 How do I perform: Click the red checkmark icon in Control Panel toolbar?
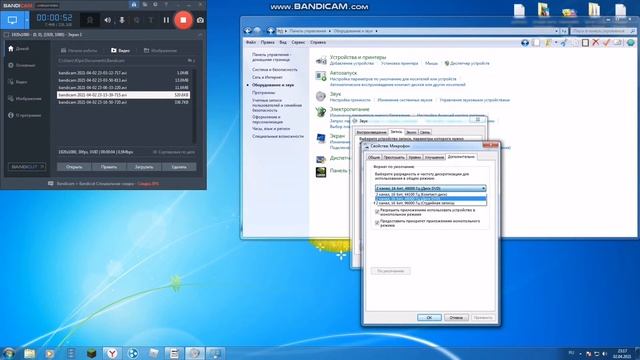pyautogui.click(x=606, y=42)
